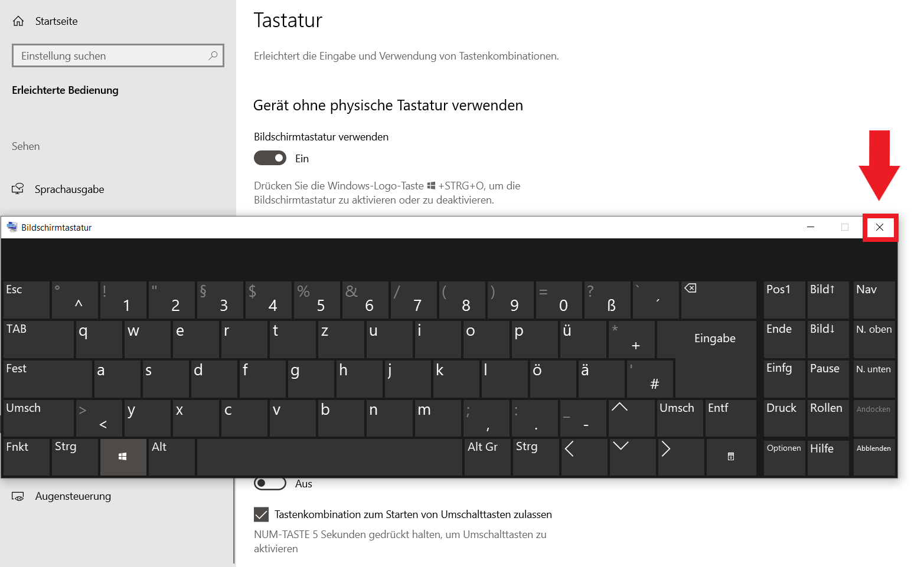Go to Startseite home icon

(x=18, y=21)
